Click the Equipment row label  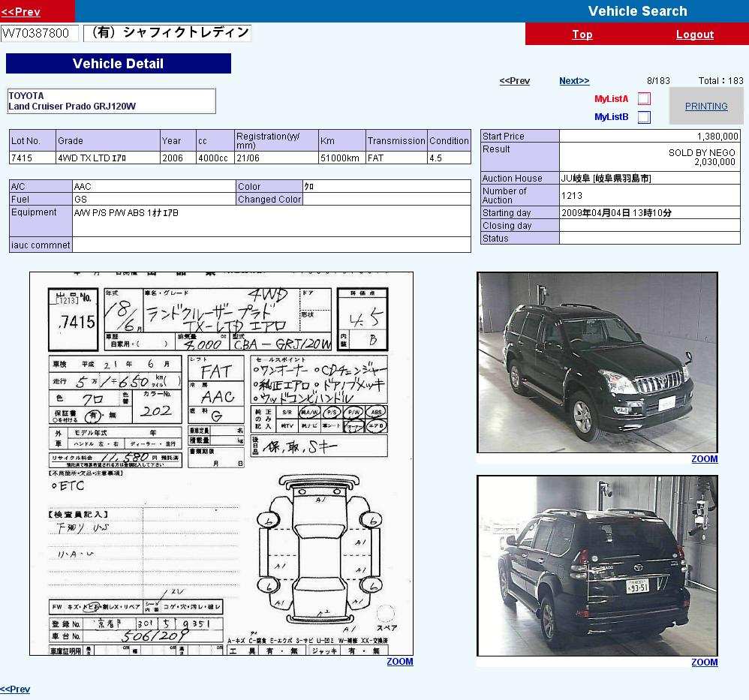(41, 221)
